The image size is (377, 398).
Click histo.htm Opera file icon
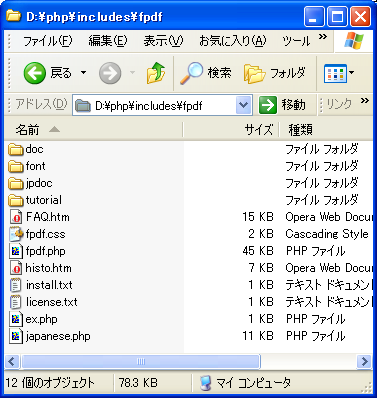click(x=16, y=268)
